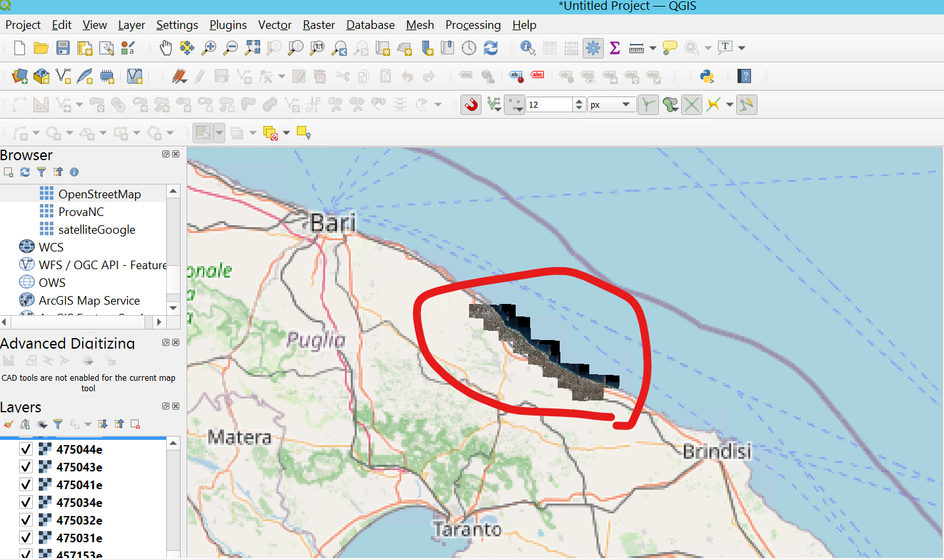
Task: Select the Measure Line ruler tool
Action: coord(636,48)
